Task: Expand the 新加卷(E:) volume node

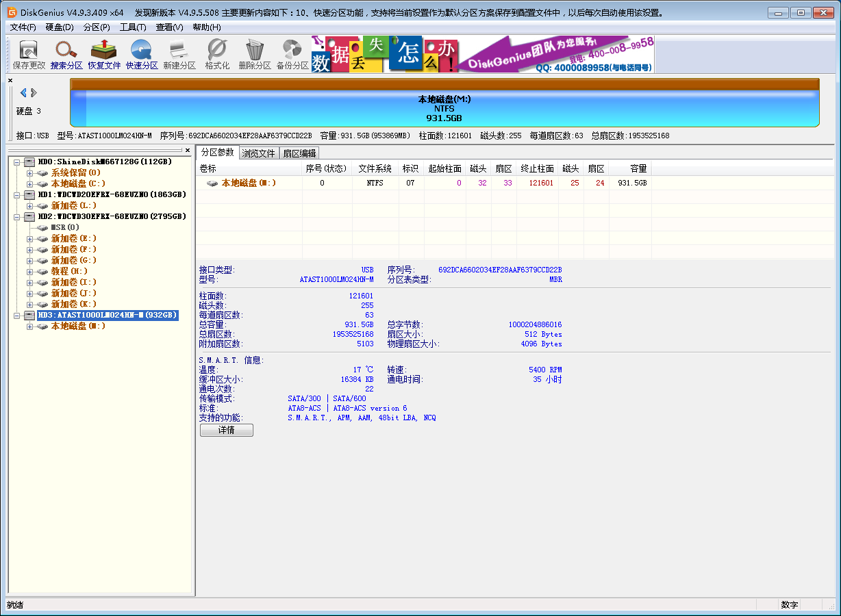Action: [29, 238]
